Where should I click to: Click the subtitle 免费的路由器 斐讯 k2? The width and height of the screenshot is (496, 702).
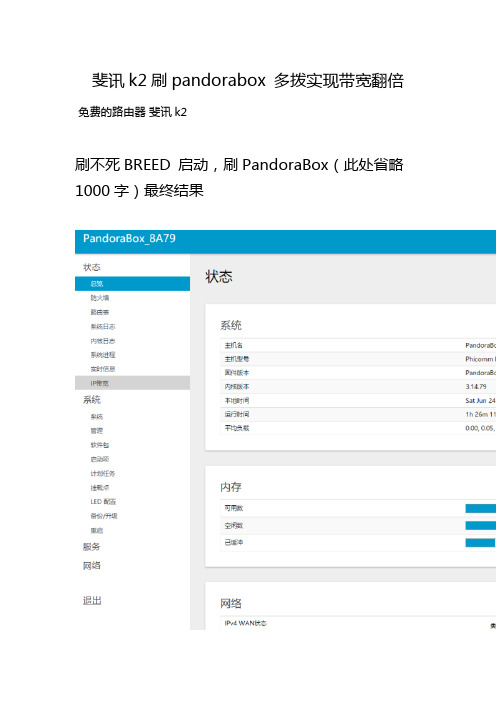coord(133,112)
